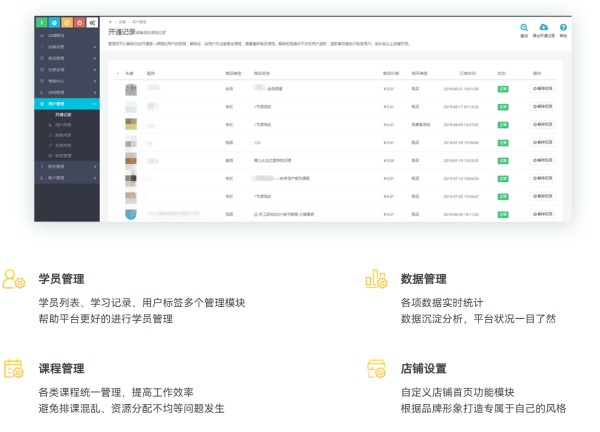Screen dimensions: 600x432
Task: Click the revoke button in yellow-avatar row
Action: (x=543, y=124)
